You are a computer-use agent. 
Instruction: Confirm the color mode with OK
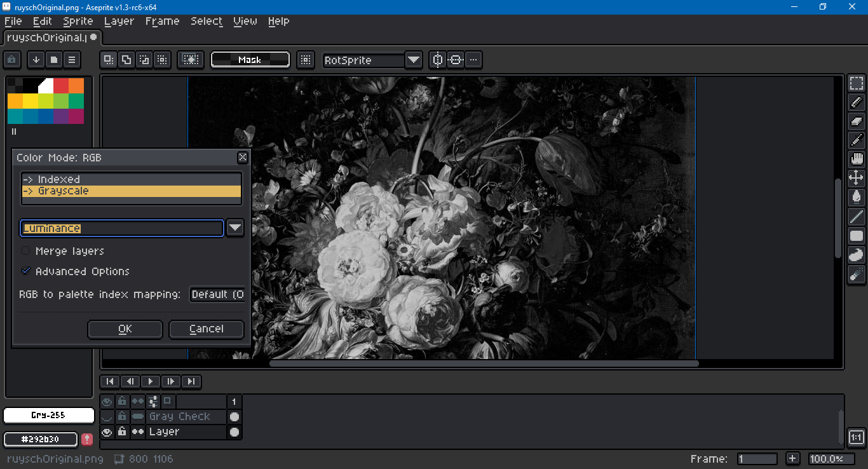(x=125, y=329)
